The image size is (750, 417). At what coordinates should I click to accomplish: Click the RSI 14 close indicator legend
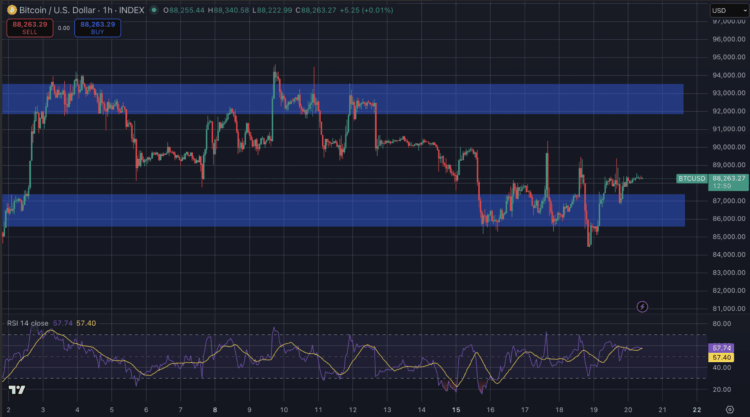(x=27, y=323)
